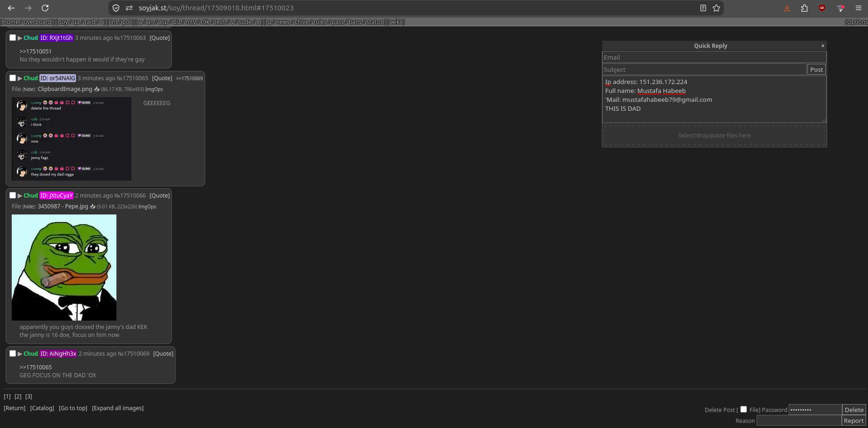Open the browser extensions menu
The width and height of the screenshot is (868, 428).
coord(804,8)
